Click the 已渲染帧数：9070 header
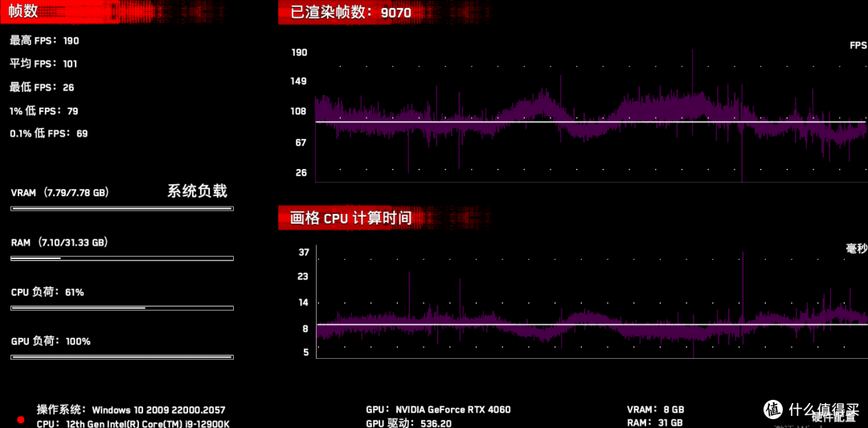The height and width of the screenshot is (428, 868). [x=351, y=12]
